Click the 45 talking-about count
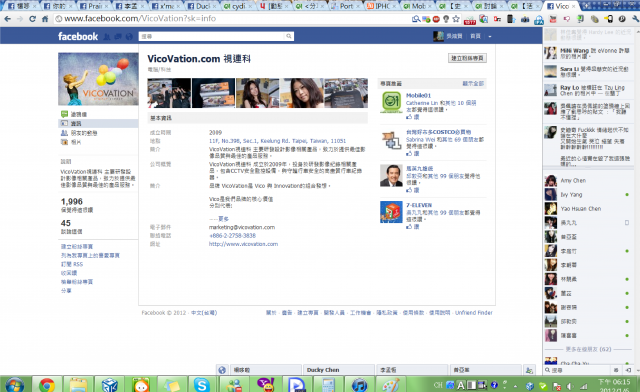640x392 pixels. (x=66, y=223)
